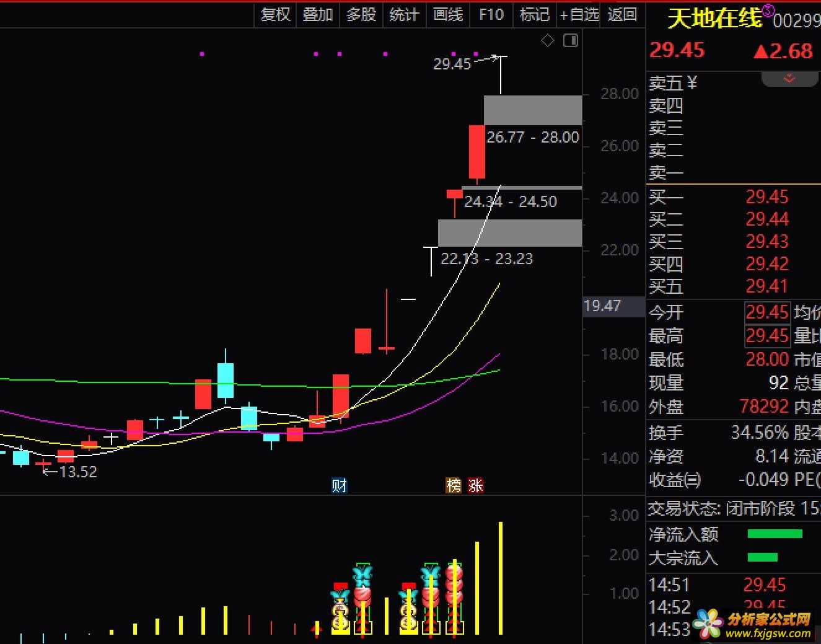821x644 pixels.
Task: Select the 买三 bid row at 29.43
Action: tap(734, 242)
